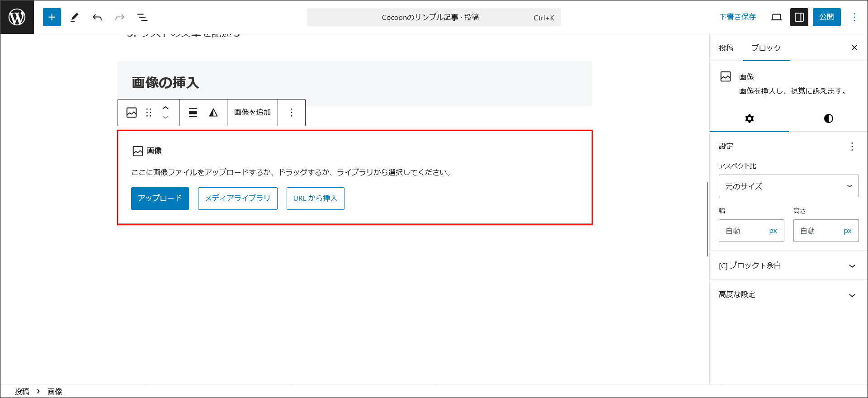
Task: Click the duotone filter triangle icon
Action: pyautogui.click(x=213, y=113)
